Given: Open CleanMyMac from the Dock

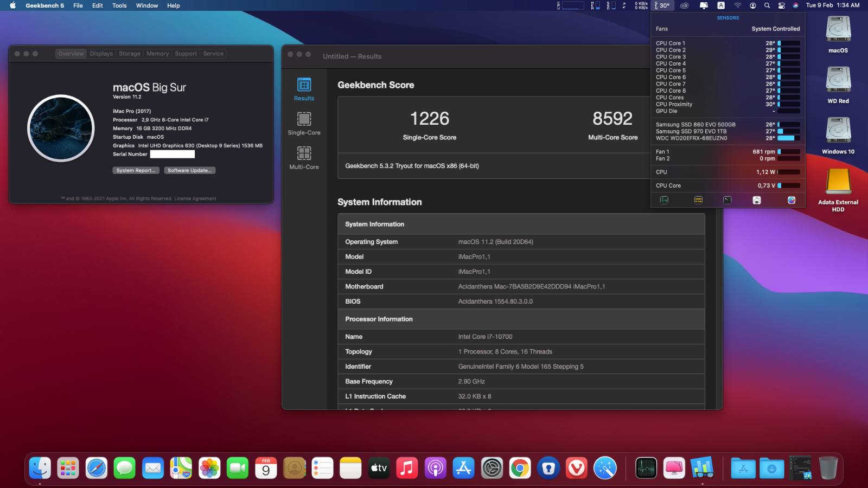Looking at the screenshot, I should point(674,468).
